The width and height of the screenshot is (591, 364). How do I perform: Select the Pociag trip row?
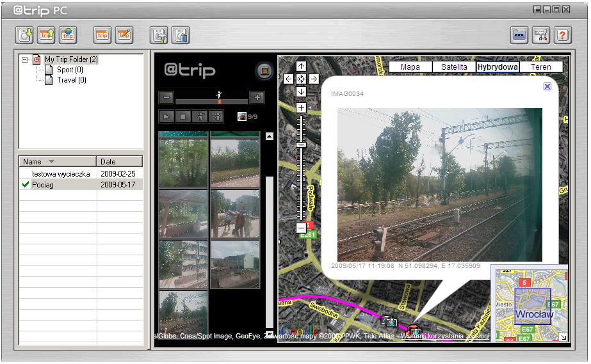pos(81,184)
